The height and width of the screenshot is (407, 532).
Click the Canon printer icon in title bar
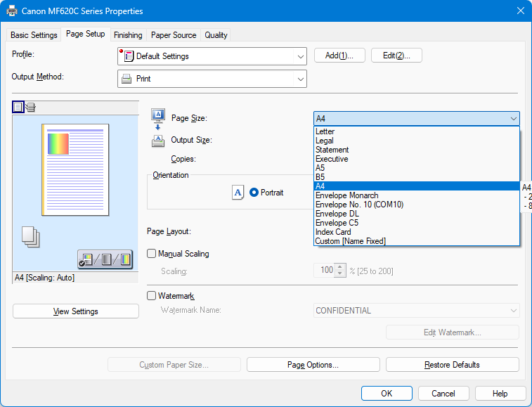coord(12,11)
